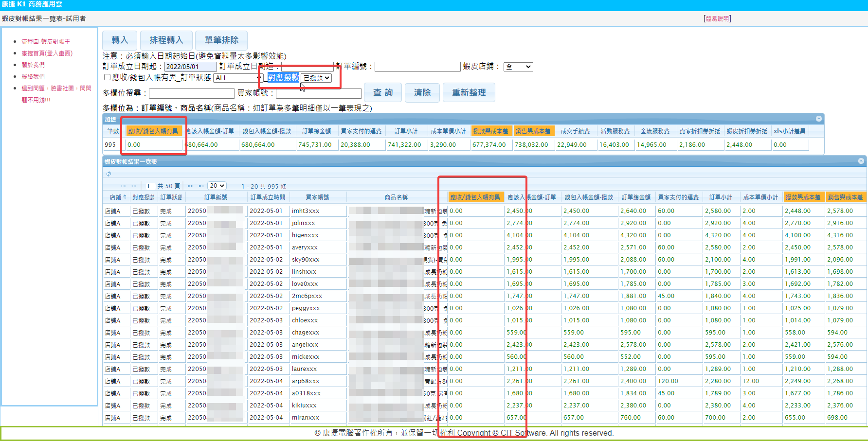Jump to the last page of results
Viewport: 868px width, 441px height.
pos(201,186)
